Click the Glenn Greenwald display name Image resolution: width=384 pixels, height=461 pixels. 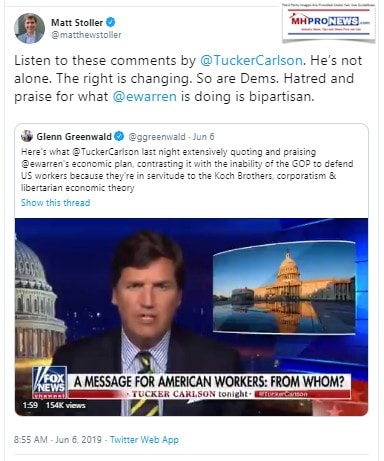[74, 136]
